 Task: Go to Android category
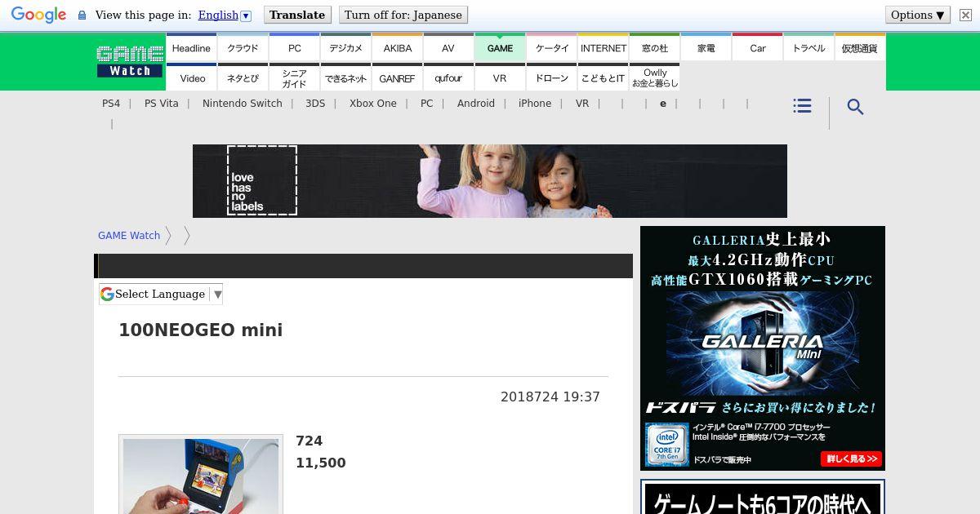476,104
